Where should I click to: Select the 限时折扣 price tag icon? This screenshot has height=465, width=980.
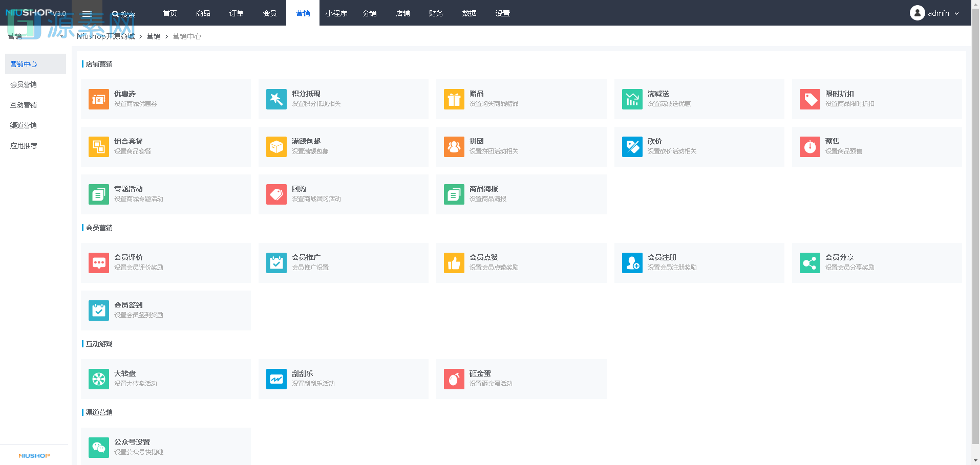point(809,99)
